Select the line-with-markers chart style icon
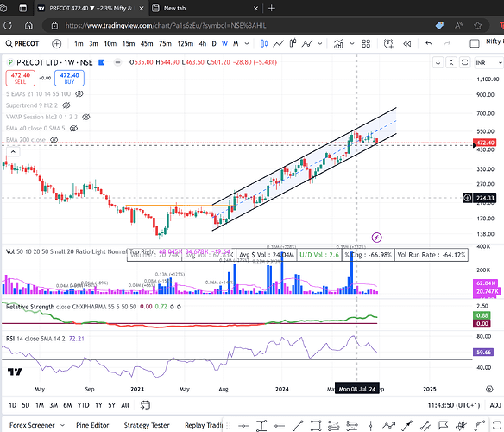The width and height of the screenshot is (504, 432). coord(307,43)
